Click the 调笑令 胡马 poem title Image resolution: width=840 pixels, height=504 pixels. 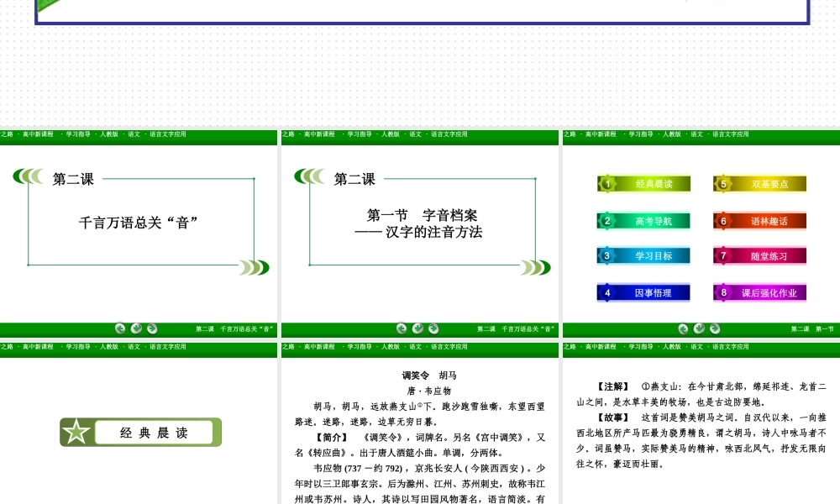click(x=429, y=375)
